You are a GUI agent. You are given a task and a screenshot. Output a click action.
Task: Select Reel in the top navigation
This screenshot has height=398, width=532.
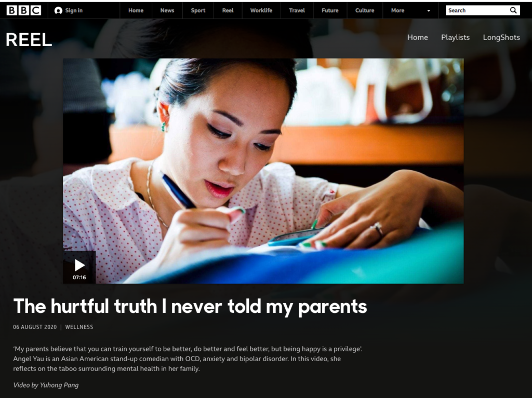pyautogui.click(x=228, y=10)
